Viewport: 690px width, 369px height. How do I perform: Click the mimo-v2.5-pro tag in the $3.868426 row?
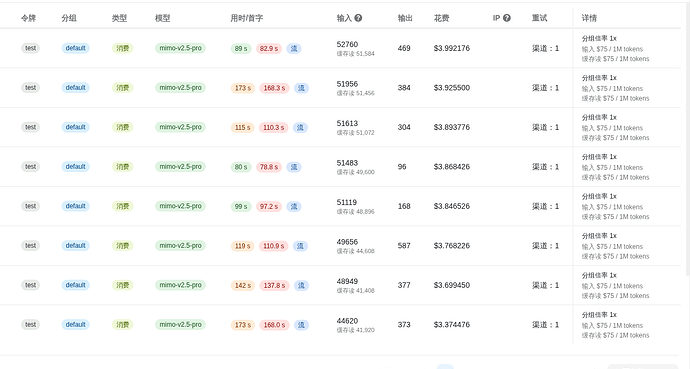coord(180,167)
